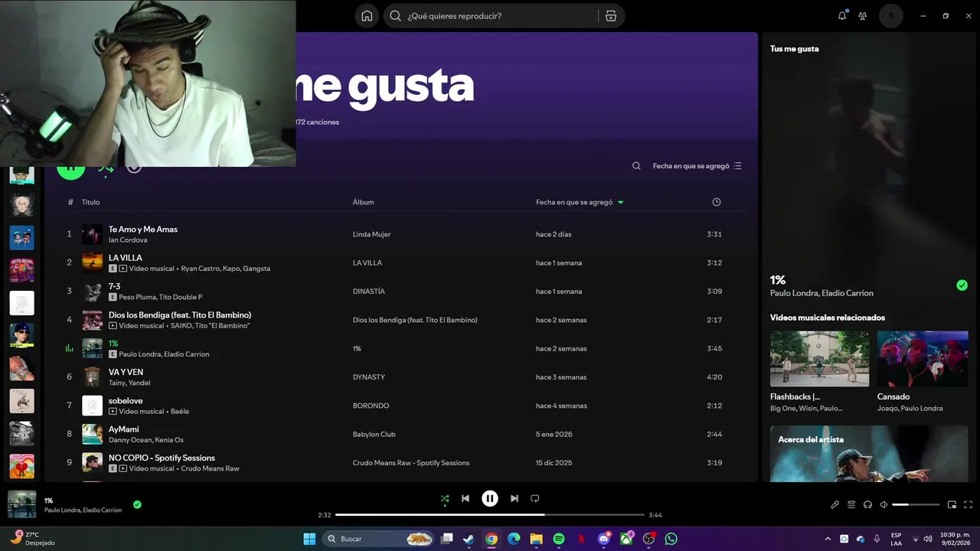Open Flashbacks music video thumbnail

pyautogui.click(x=819, y=359)
